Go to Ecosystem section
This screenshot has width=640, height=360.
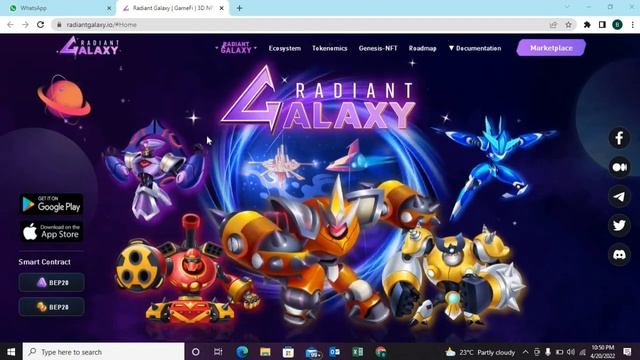tap(284, 48)
